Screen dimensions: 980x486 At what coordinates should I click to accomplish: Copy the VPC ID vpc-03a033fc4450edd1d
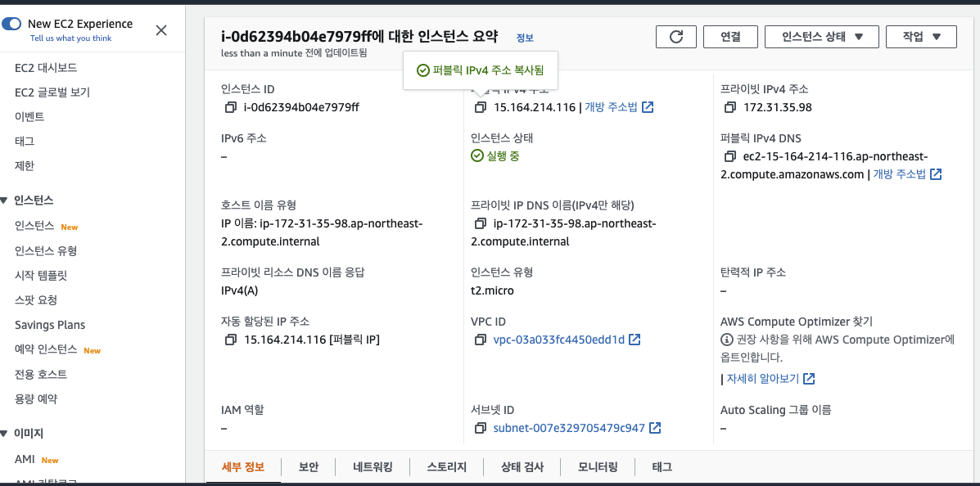pyautogui.click(x=480, y=340)
